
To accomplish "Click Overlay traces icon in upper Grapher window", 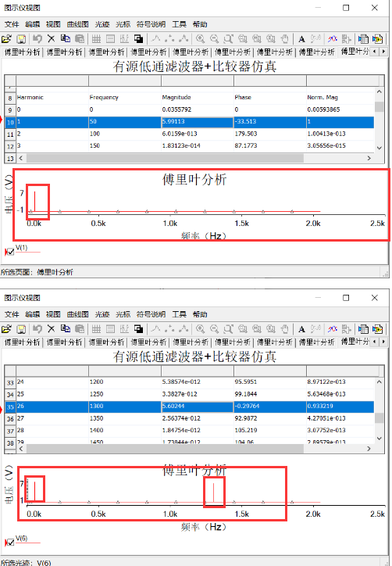I will 332,38.
